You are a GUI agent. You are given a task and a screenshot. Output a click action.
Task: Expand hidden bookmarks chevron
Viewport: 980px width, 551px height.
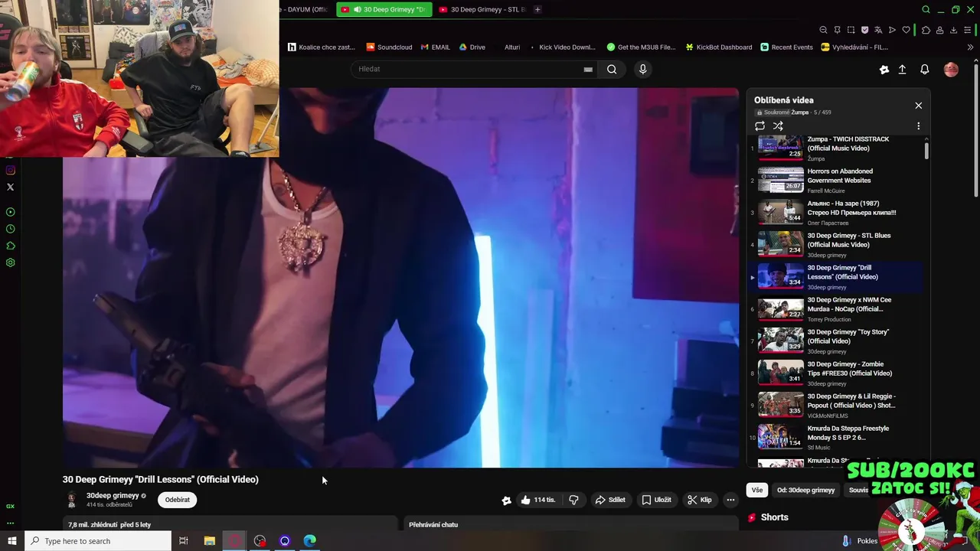click(x=970, y=47)
